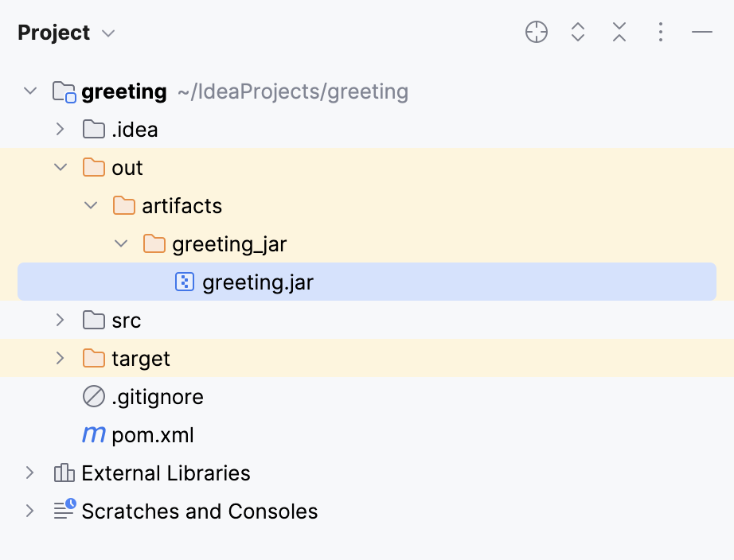Open the tool window options kebab menu
Image resolution: width=734 pixels, height=560 pixels.
click(x=660, y=32)
